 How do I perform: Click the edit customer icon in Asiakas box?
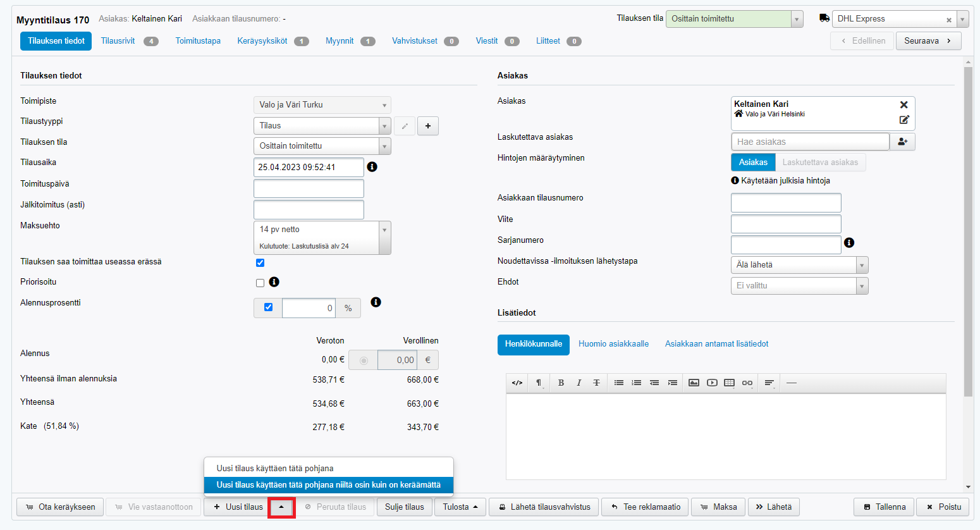[903, 120]
